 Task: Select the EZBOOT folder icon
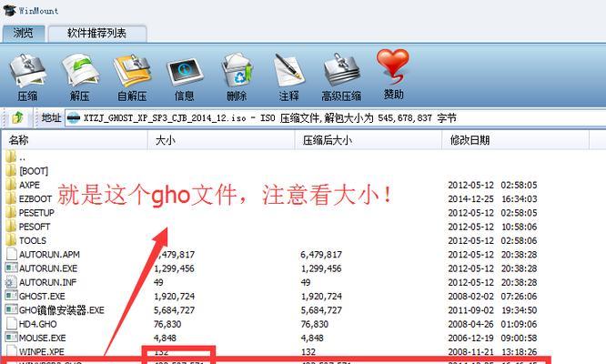click(11, 198)
